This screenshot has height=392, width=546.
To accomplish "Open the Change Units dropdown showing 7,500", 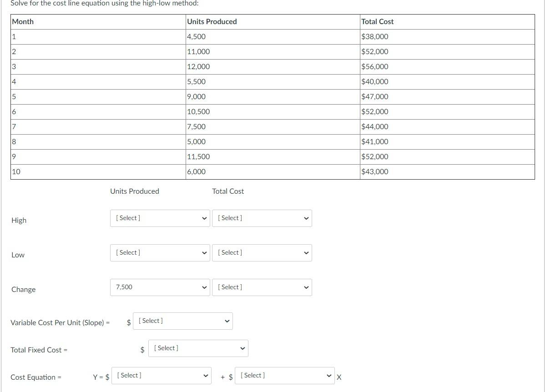I will pos(160,287).
